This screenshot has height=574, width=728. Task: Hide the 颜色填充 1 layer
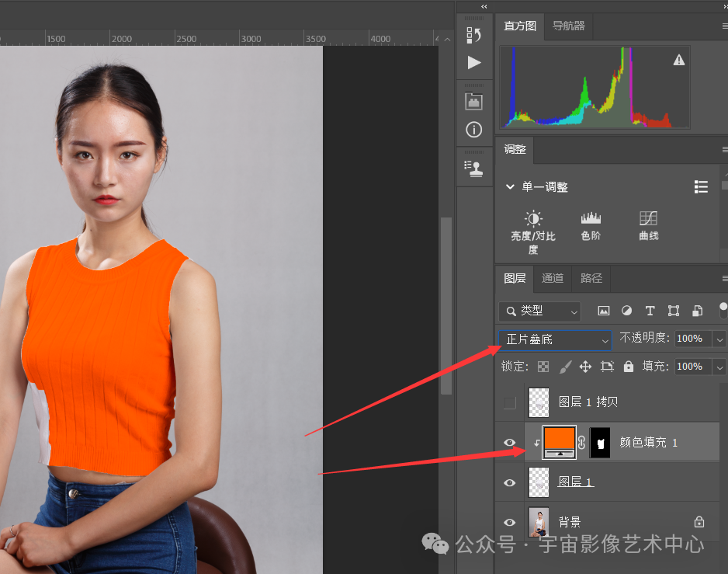coord(509,443)
